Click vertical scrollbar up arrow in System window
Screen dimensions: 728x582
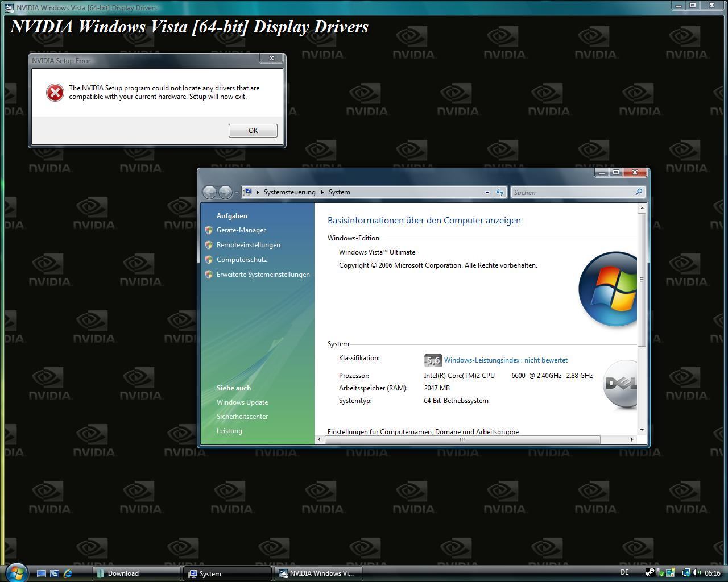642,208
